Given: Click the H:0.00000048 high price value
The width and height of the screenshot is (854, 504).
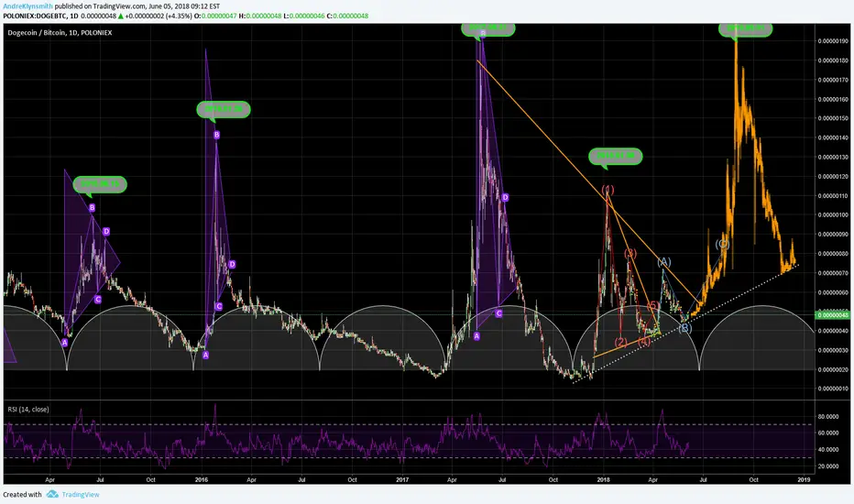Looking at the screenshot, I should 260,16.
